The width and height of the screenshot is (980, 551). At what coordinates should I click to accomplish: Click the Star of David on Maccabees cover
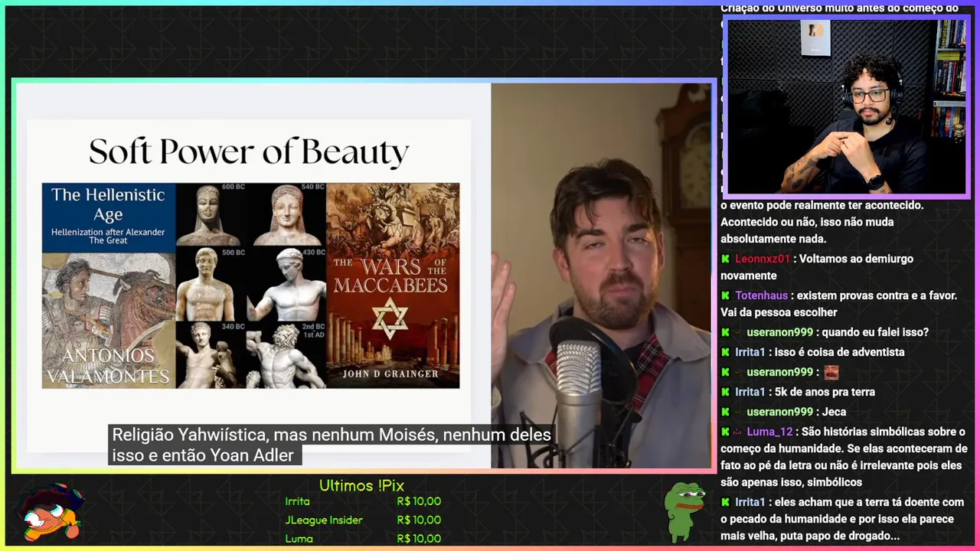coord(390,318)
